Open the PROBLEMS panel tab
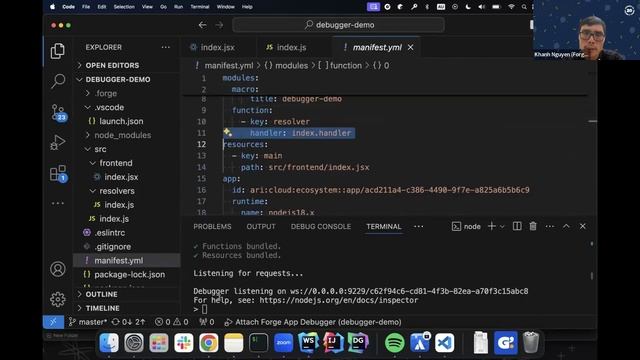 212,227
